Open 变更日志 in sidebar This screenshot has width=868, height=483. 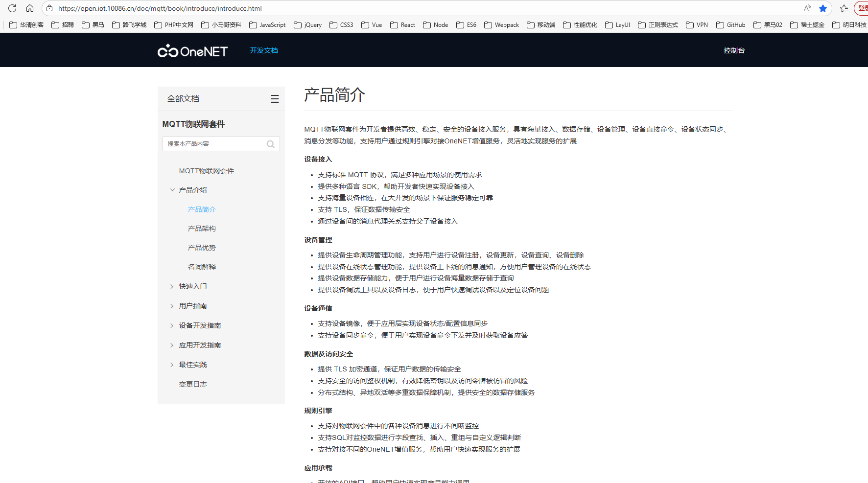coord(193,384)
